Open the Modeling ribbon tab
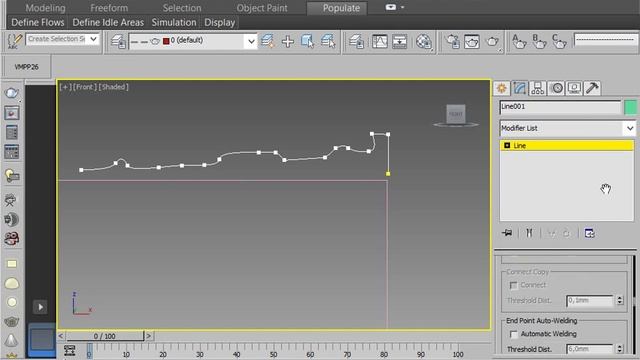Screen dimensions: 640x360 click(45, 8)
